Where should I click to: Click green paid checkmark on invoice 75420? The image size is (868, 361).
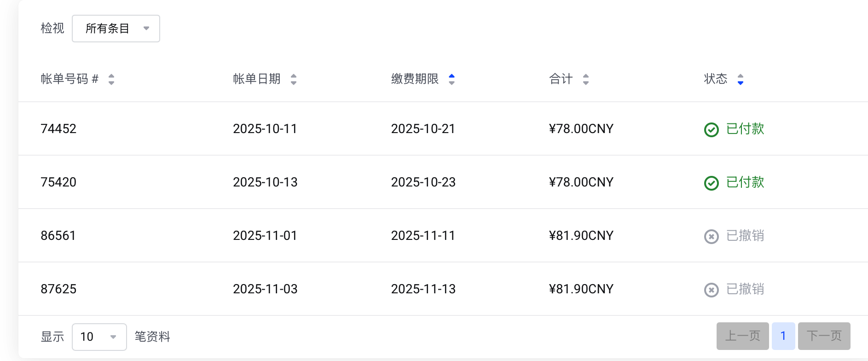(x=711, y=183)
